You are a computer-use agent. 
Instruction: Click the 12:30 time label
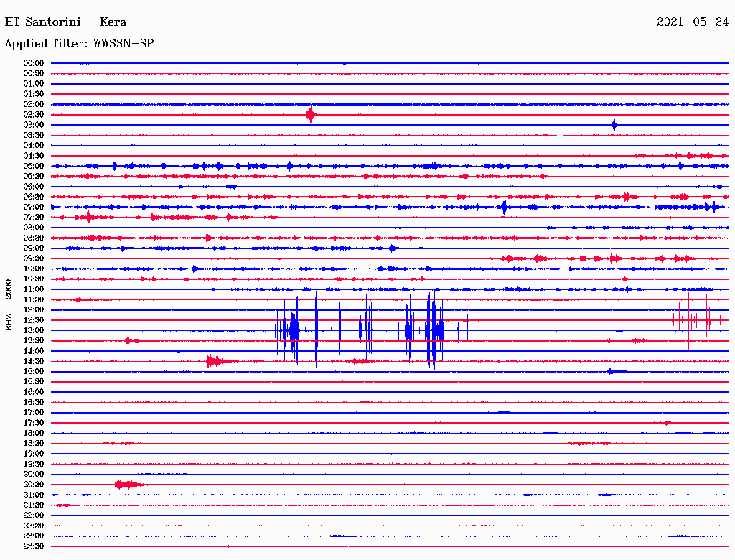pos(34,320)
